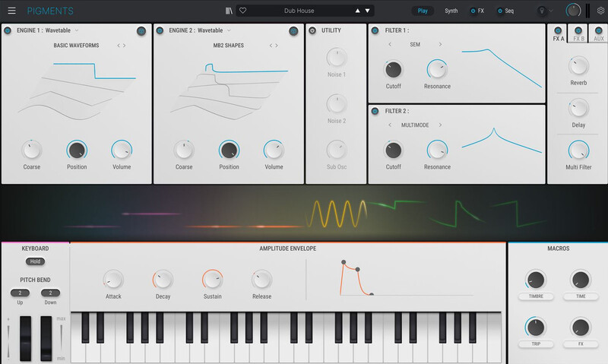Toggle Engine 2 power button
Screen dimensions: 608x364
click(160, 30)
